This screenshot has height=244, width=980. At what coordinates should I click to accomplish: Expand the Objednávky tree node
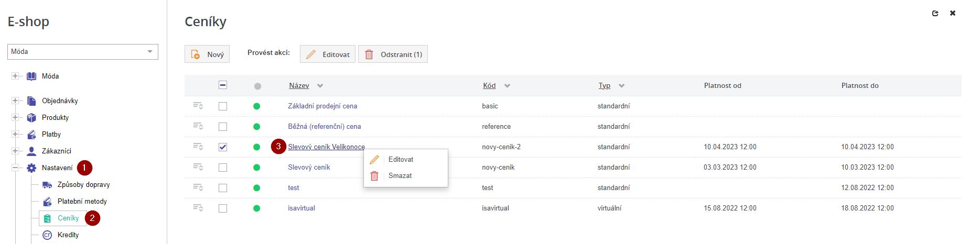(x=15, y=101)
